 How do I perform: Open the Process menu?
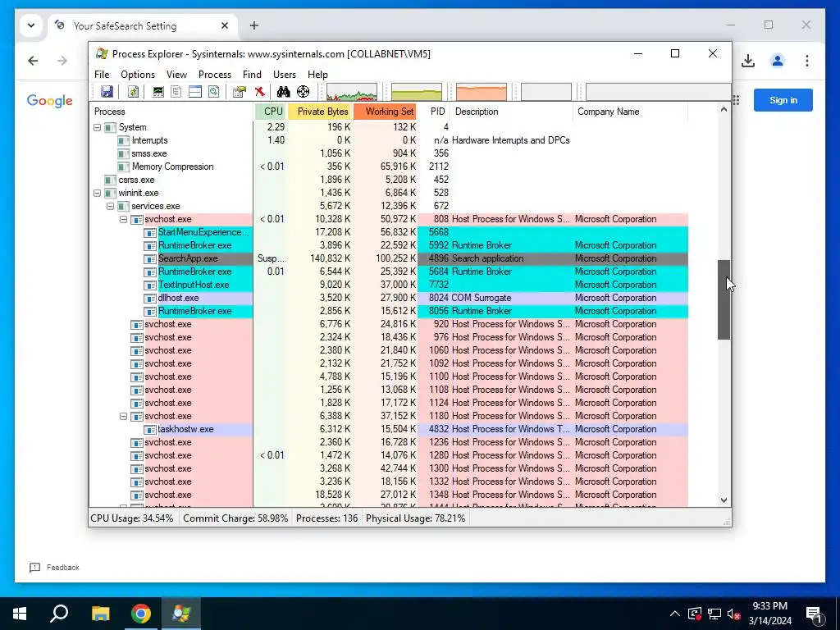point(215,75)
